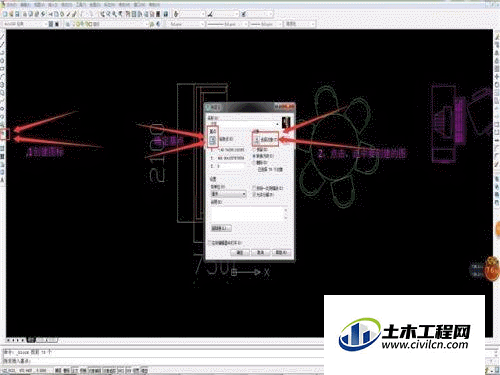Open the View menu
The image size is (500, 375).
39,5
